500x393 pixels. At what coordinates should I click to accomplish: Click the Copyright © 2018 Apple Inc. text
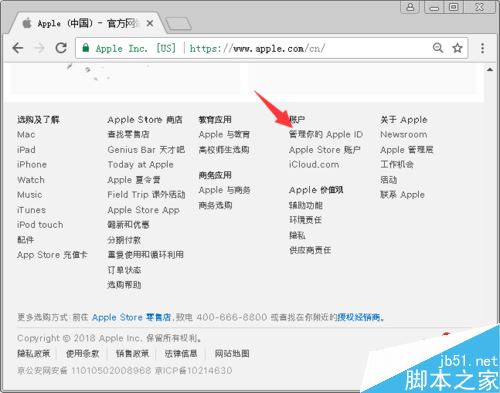[79, 338]
